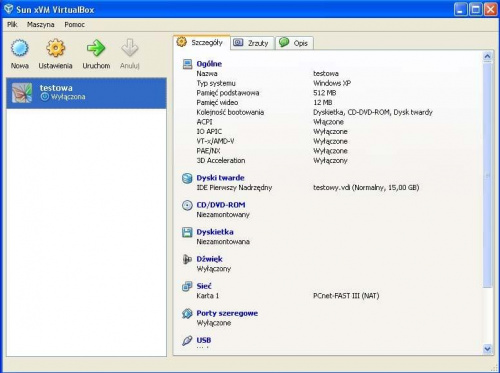
Task: Click the 'Niezamontowana' floppy status text
Action: click(x=223, y=242)
